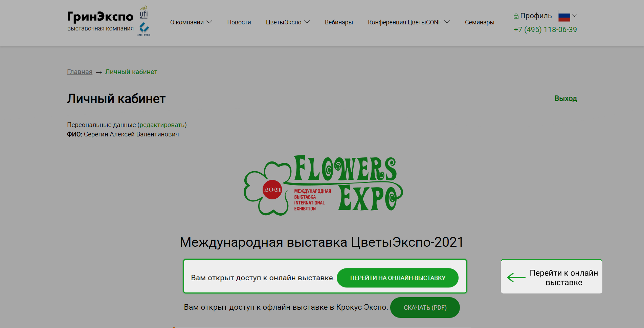644x328 pixels.
Task: Click редактировать to edit personal data
Action: coord(162,125)
